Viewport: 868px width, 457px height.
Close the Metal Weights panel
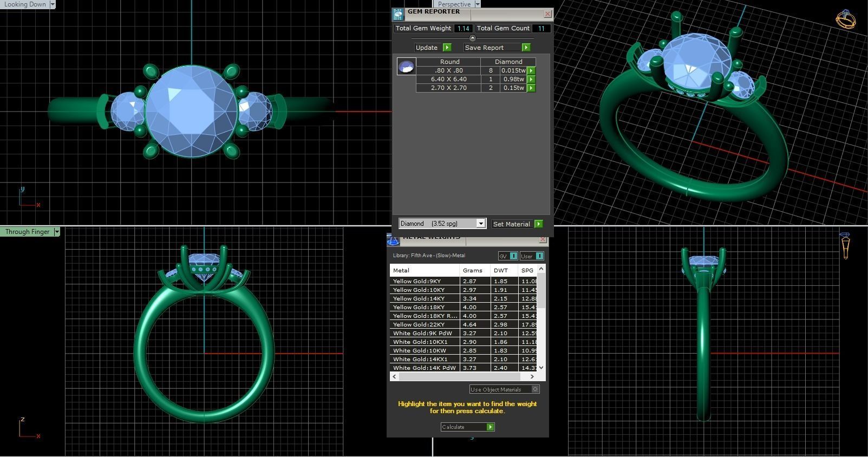coord(543,239)
